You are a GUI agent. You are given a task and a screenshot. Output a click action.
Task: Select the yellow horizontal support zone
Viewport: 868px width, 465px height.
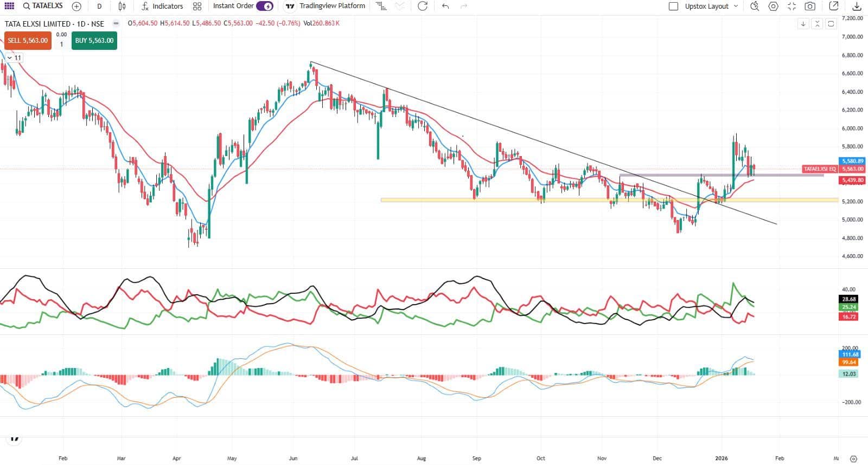[610, 200]
